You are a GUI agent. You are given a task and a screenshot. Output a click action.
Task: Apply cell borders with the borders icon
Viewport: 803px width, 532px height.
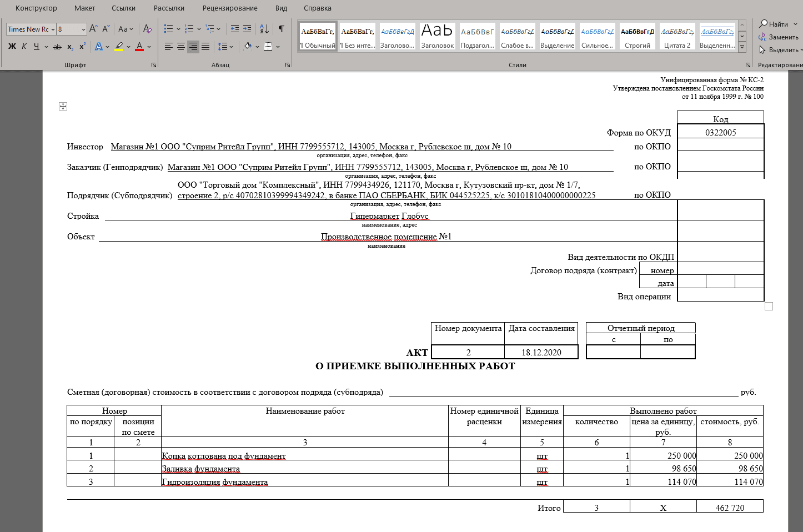[268, 47]
